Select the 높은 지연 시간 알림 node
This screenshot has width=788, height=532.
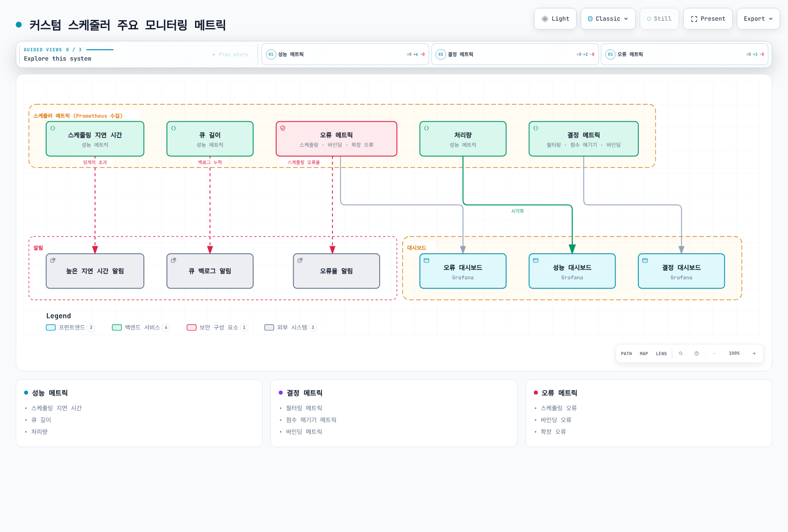[95, 271]
